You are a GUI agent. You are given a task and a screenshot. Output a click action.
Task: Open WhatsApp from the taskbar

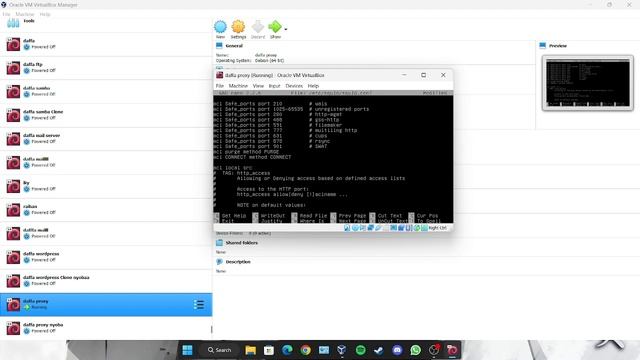coord(416,350)
